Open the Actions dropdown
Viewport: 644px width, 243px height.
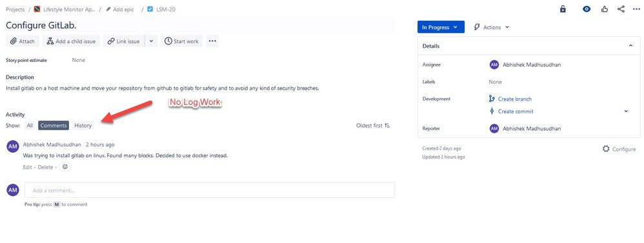coord(492,27)
